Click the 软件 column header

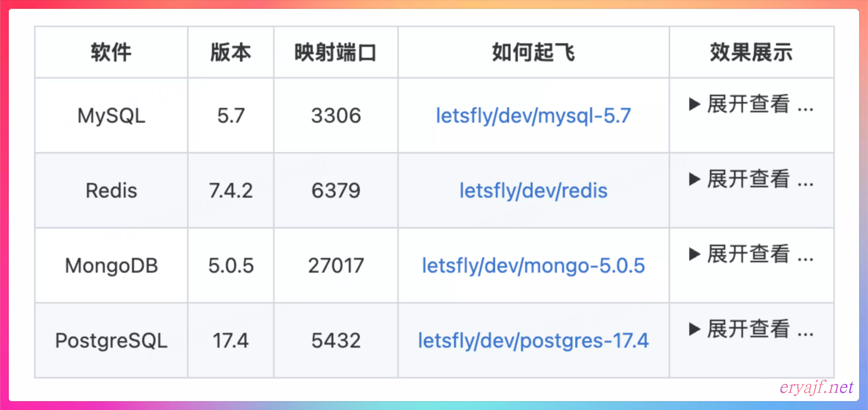[x=111, y=53]
